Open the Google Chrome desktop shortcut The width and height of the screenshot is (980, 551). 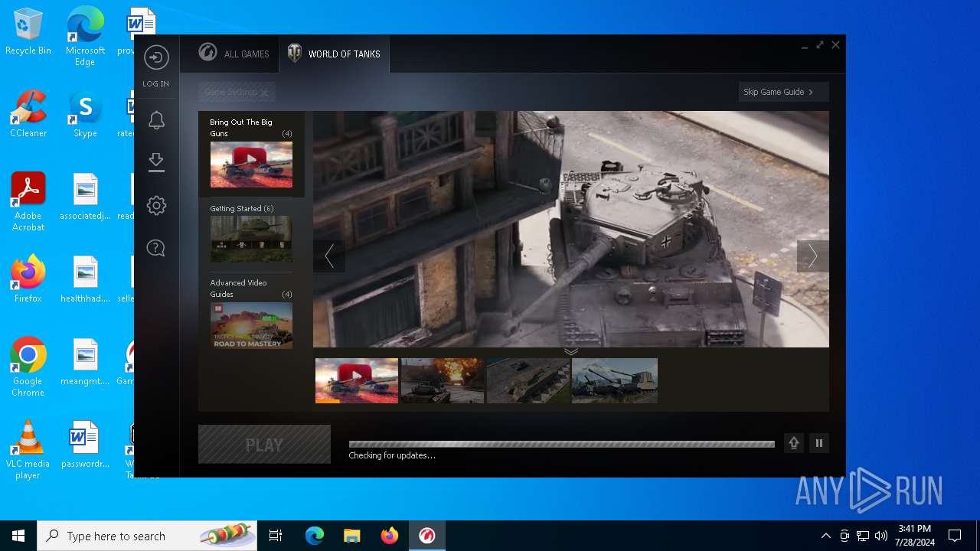pyautogui.click(x=28, y=367)
